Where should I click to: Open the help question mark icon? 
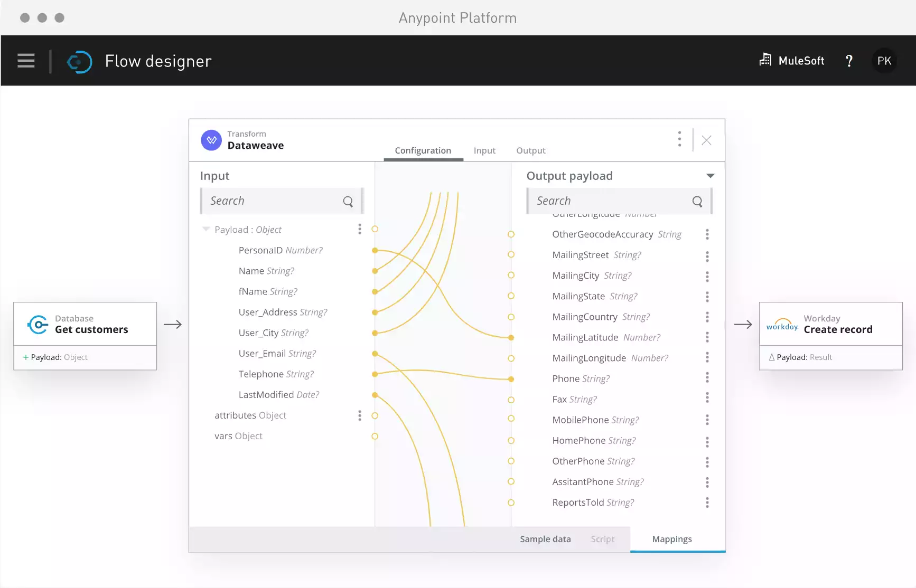pyautogui.click(x=849, y=60)
